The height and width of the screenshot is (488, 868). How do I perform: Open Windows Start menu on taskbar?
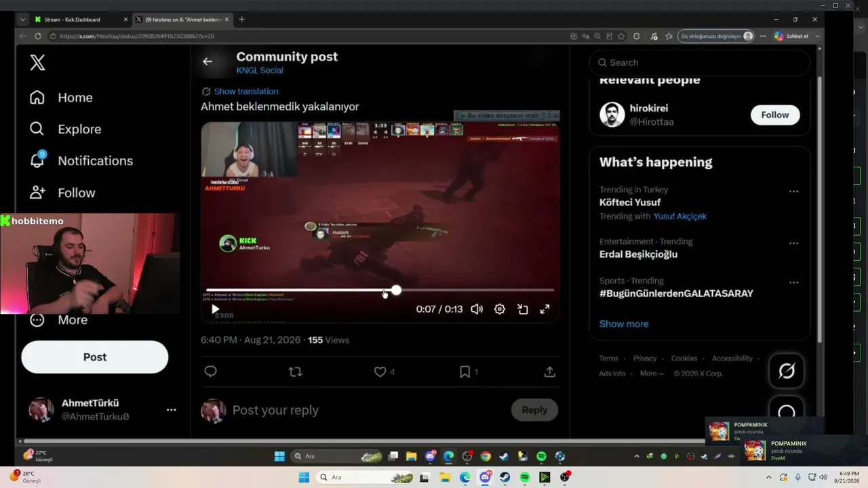(x=304, y=477)
